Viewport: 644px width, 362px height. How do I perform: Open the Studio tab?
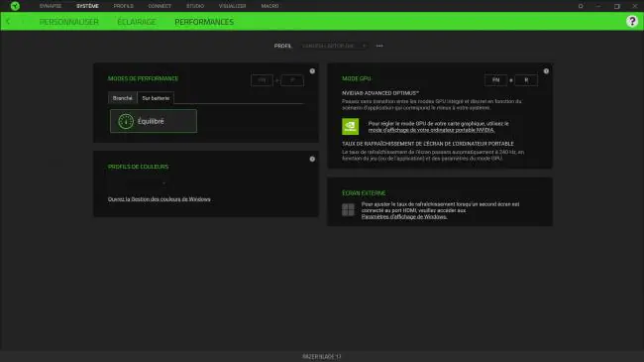click(195, 6)
